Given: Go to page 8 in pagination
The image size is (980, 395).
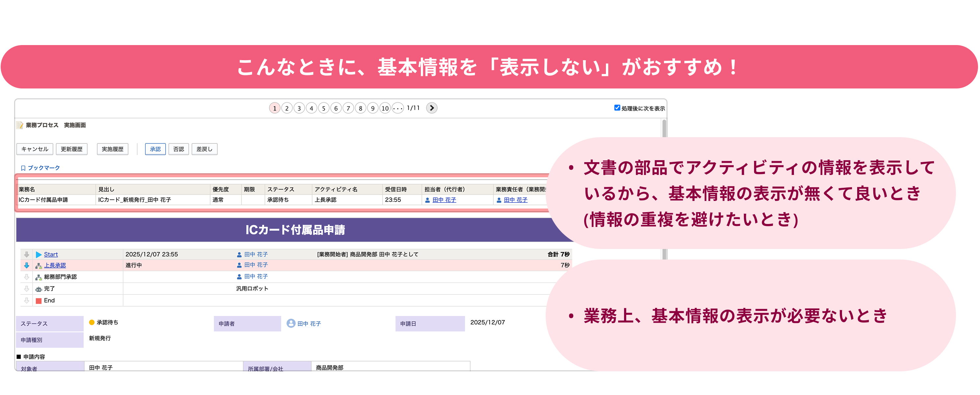Looking at the screenshot, I should pyautogui.click(x=360, y=108).
